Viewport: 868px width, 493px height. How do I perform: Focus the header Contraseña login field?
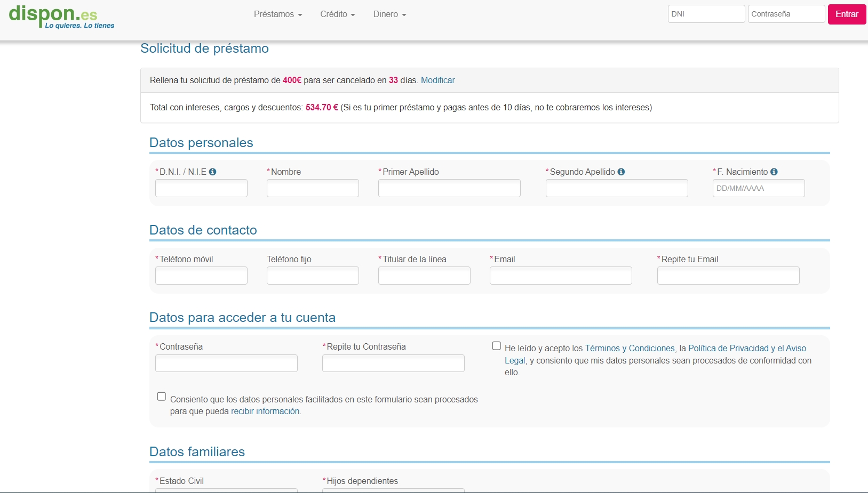click(x=786, y=14)
